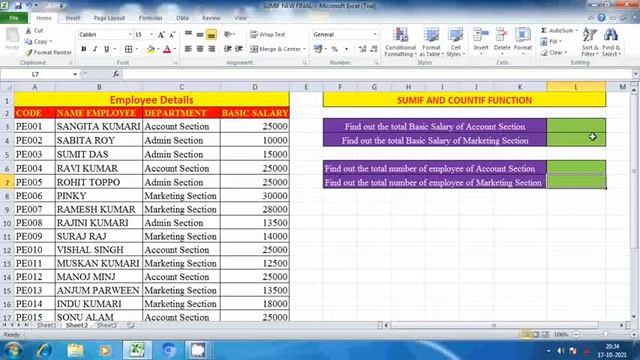
Task: Click the Orientation text-angle icon
Action: coord(228,35)
